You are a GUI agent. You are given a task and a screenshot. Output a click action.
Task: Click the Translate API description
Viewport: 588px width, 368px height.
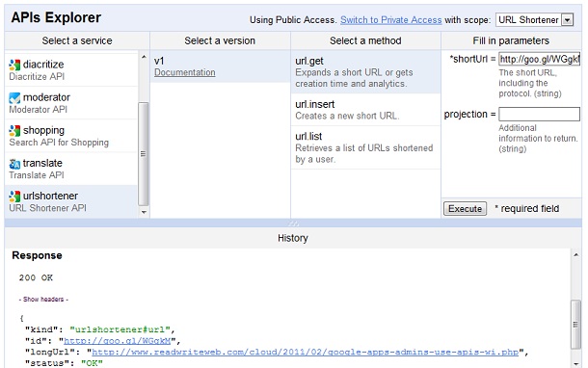point(37,175)
